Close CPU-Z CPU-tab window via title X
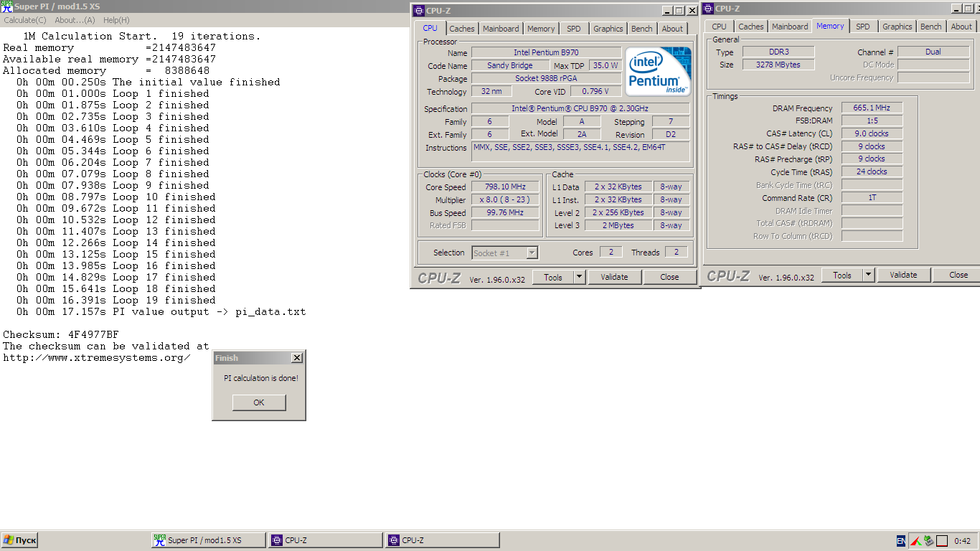The width and height of the screenshot is (980, 551). pos(692,11)
